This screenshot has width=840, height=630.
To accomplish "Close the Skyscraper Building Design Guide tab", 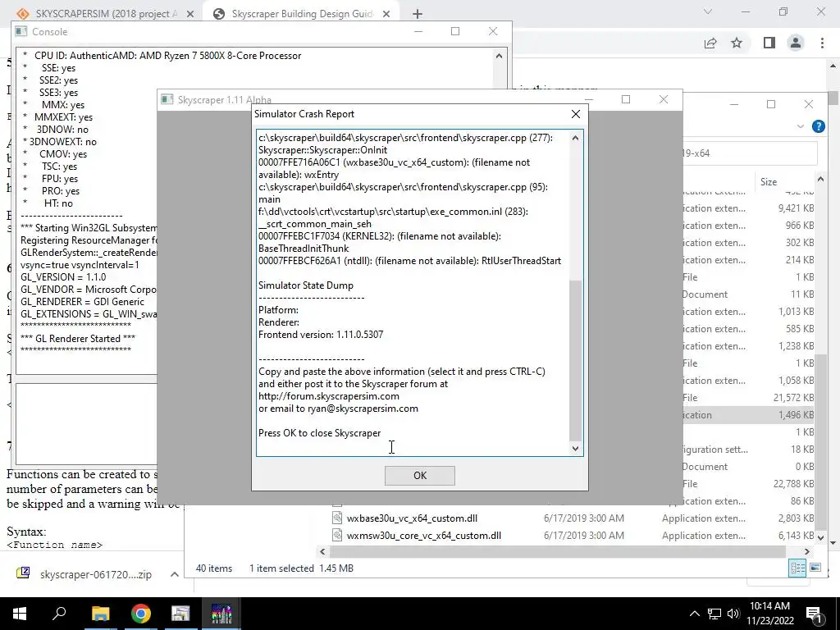I will [x=386, y=15].
